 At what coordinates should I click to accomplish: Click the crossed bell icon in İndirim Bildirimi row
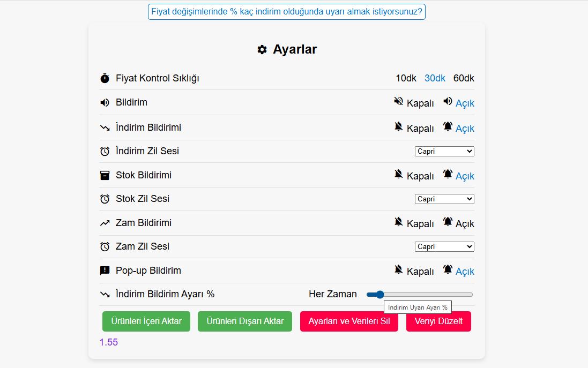tap(398, 126)
